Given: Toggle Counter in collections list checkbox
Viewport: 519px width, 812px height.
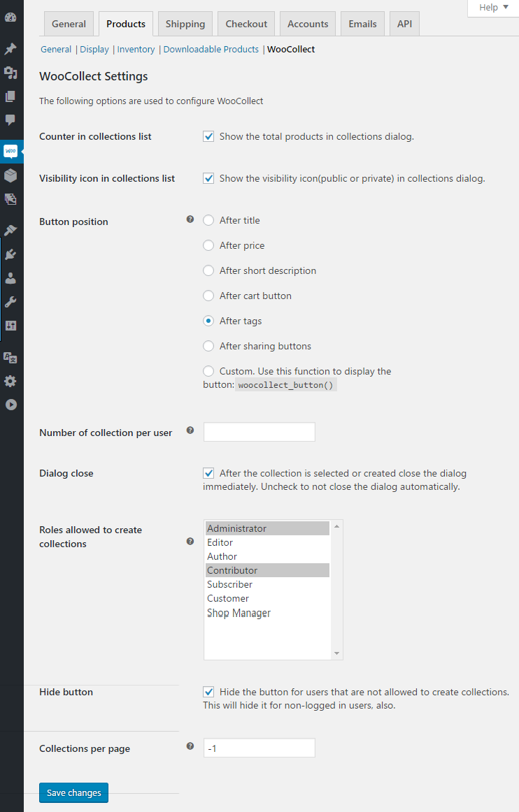Looking at the screenshot, I should (208, 137).
